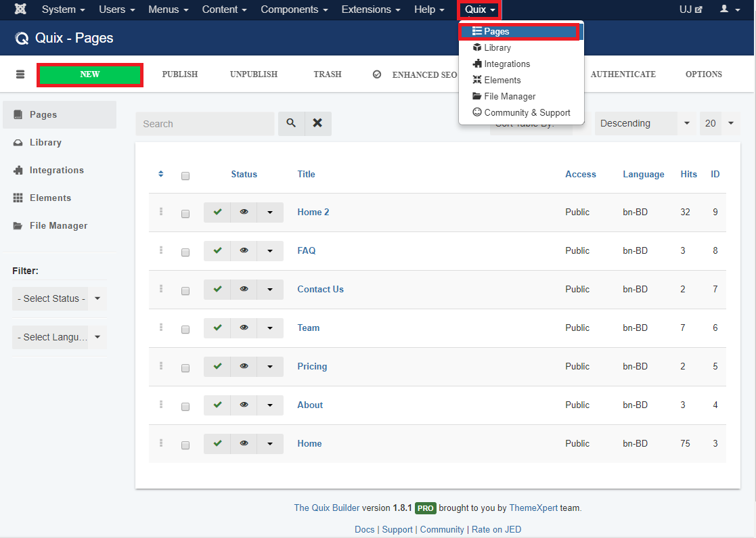Expand actions dropdown arrow for Contact Us
The height and width of the screenshot is (538, 756).
coord(270,289)
